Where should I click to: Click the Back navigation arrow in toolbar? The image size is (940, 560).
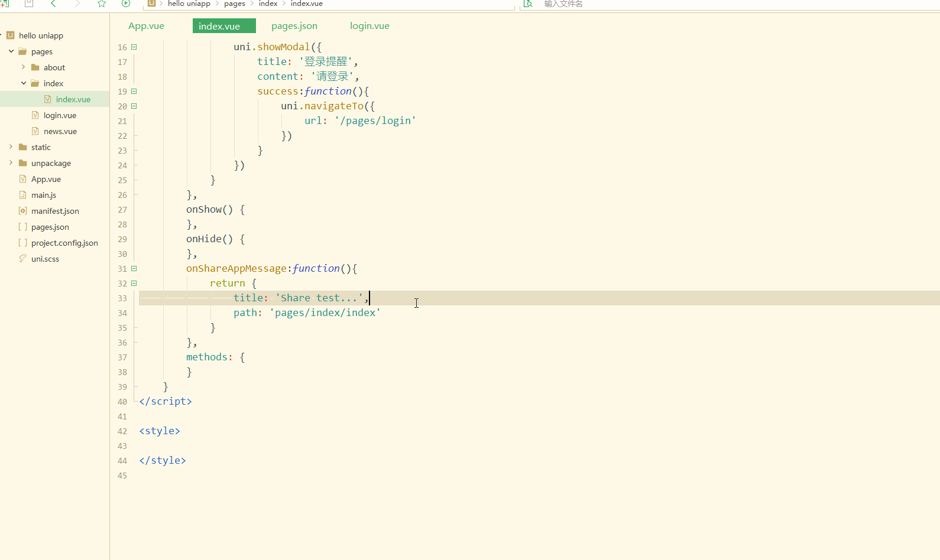click(53, 4)
